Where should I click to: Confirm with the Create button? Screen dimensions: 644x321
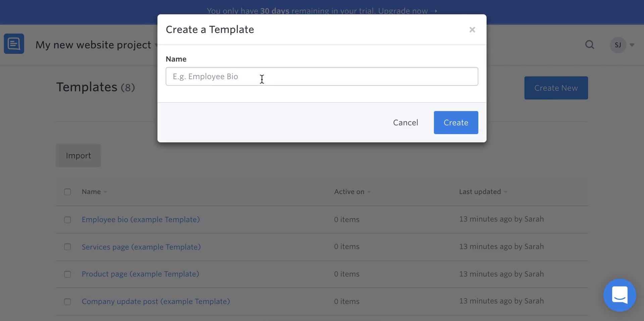[456, 123]
